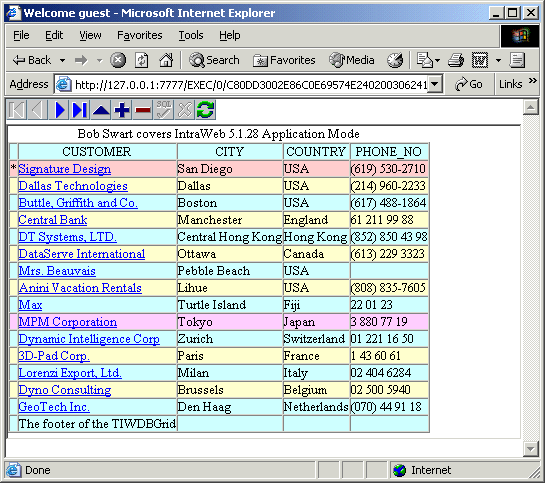Click the scrollbar down arrow

pos(530,448)
